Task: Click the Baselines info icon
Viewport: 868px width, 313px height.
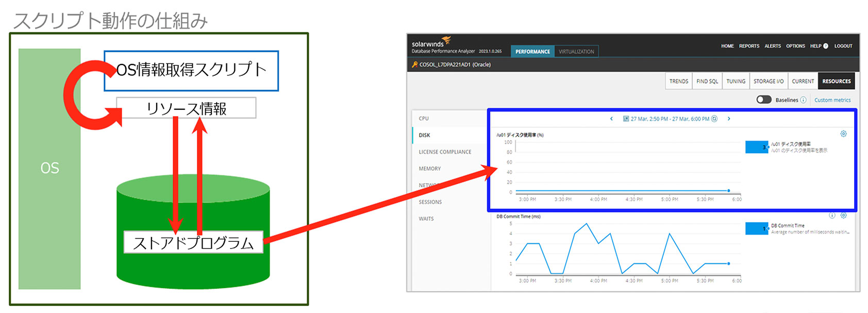Action: pos(803,100)
